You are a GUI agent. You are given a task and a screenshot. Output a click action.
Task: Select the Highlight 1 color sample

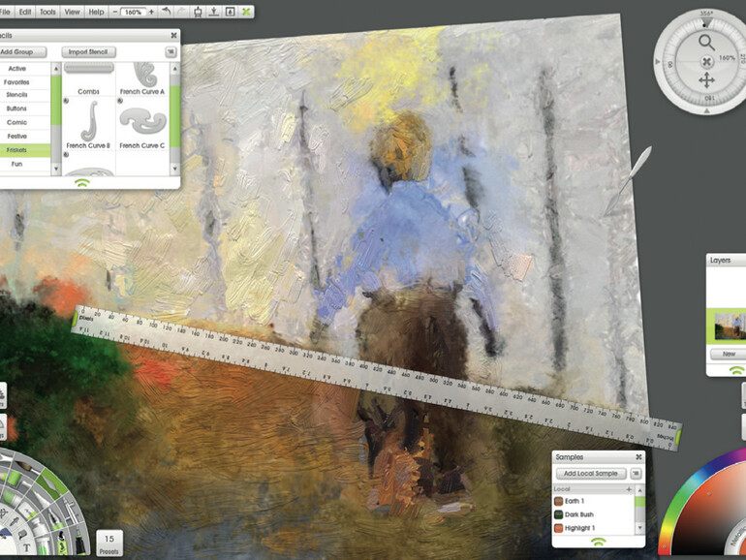click(x=593, y=528)
